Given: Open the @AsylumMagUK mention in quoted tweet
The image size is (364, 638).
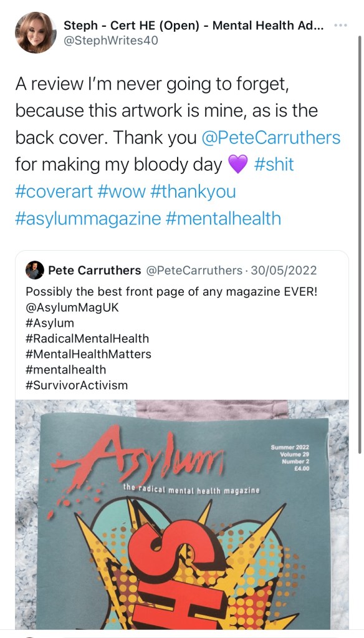Looking at the screenshot, I should (x=72, y=307).
